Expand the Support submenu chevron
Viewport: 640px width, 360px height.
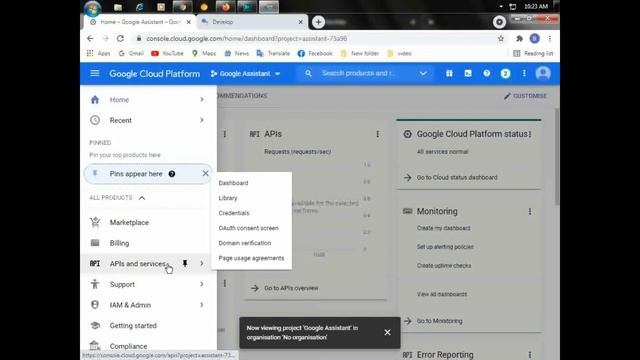tap(202, 284)
